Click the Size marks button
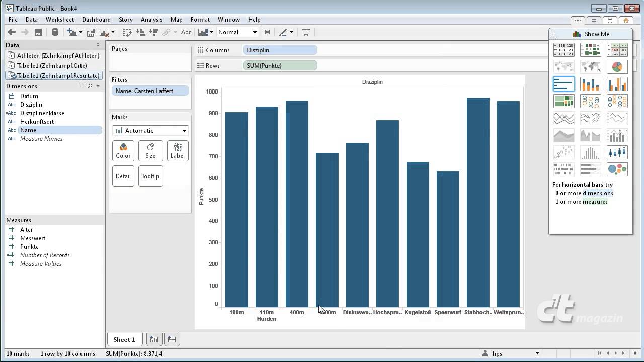Screen dimensions: 644x362 pyautogui.click(x=150, y=151)
